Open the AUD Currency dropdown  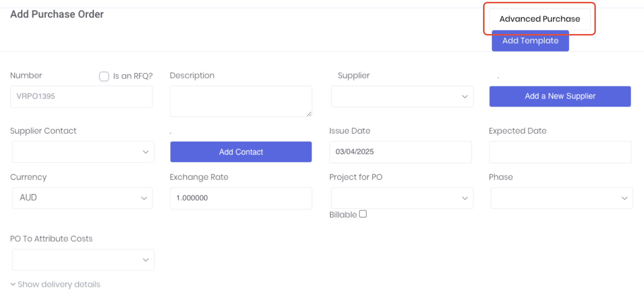82,198
